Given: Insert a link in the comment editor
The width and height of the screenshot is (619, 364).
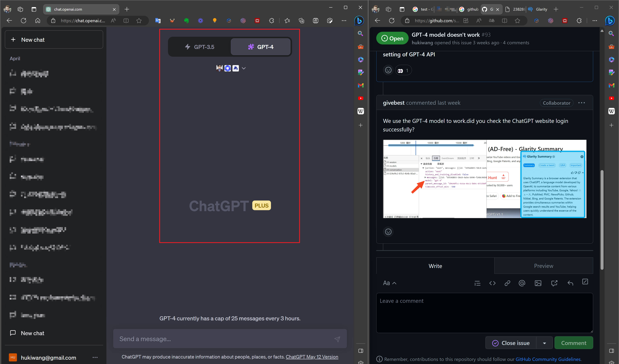Looking at the screenshot, I should pyautogui.click(x=507, y=283).
